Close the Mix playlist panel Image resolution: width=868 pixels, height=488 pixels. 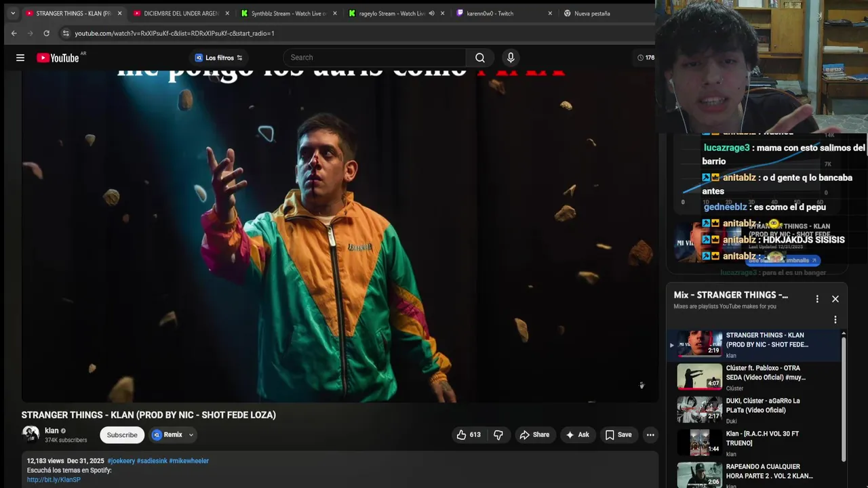coord(835,299)
